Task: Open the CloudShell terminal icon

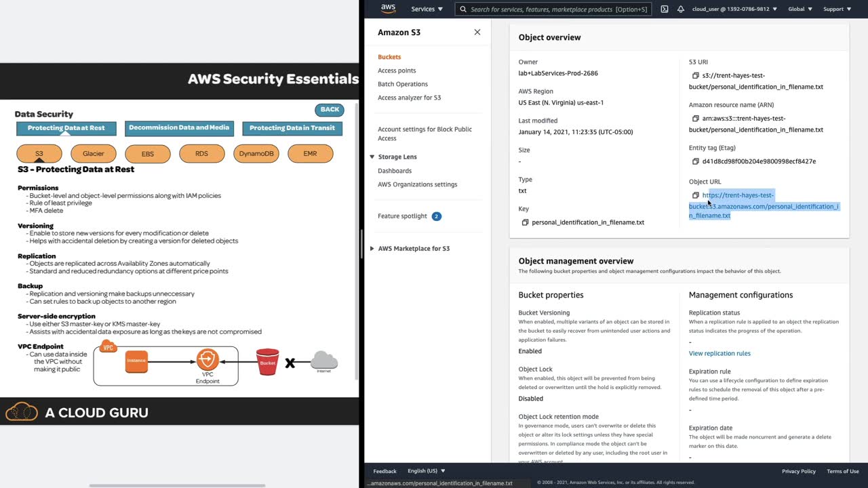Action: coord(665,9)
